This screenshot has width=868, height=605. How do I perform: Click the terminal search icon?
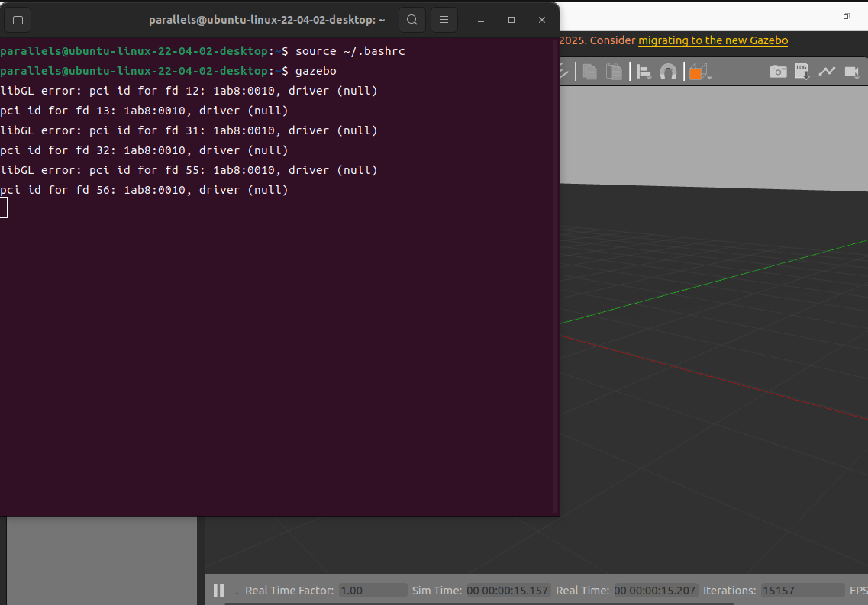pyautogui.click(x=412, y=20)
